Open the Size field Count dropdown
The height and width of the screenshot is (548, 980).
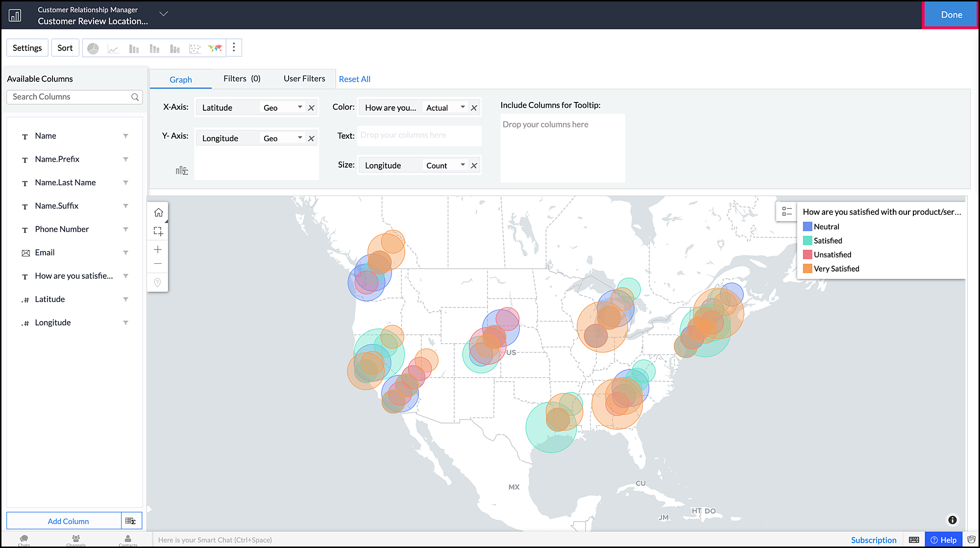(x=463, y=165)
